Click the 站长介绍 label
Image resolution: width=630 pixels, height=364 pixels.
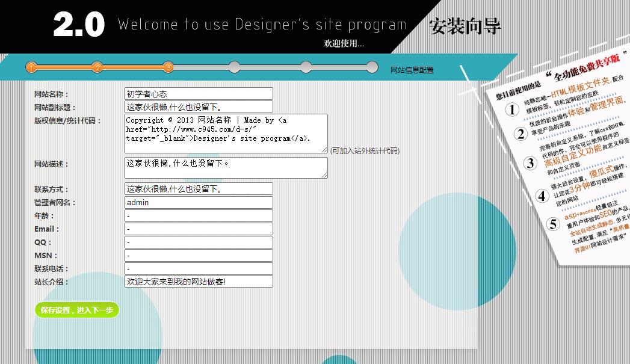(51, 282)
